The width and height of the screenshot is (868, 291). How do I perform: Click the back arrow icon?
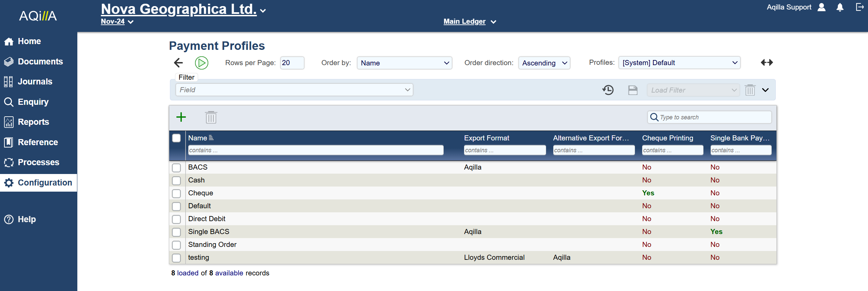(x=178, y=63)
